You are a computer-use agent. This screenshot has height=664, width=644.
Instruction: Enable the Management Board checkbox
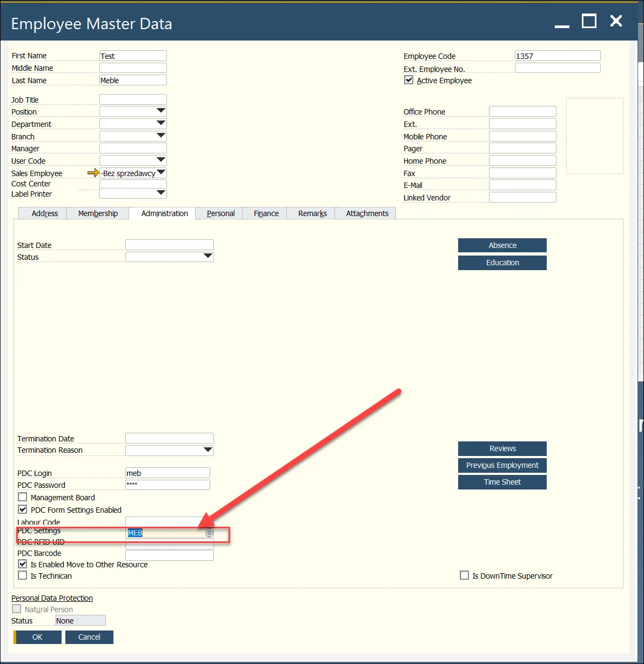point(22,497)
